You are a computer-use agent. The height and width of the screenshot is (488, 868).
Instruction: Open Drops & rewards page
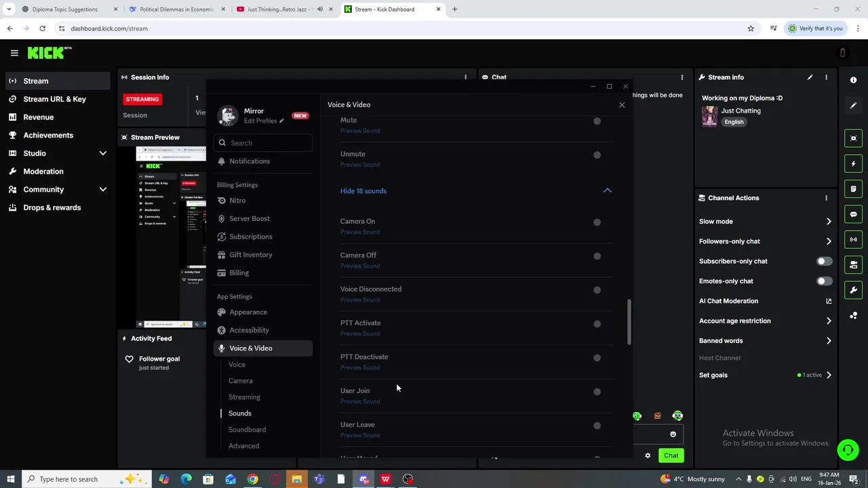point(52,207)
